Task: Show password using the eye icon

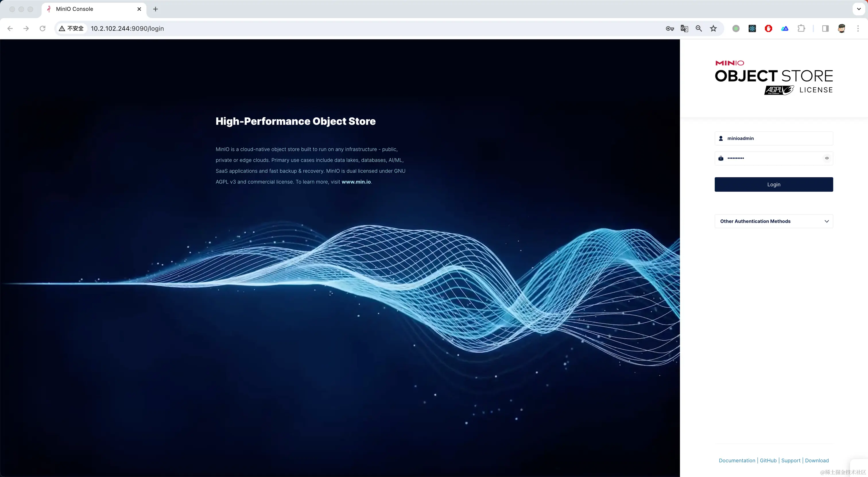Action: 827,158
